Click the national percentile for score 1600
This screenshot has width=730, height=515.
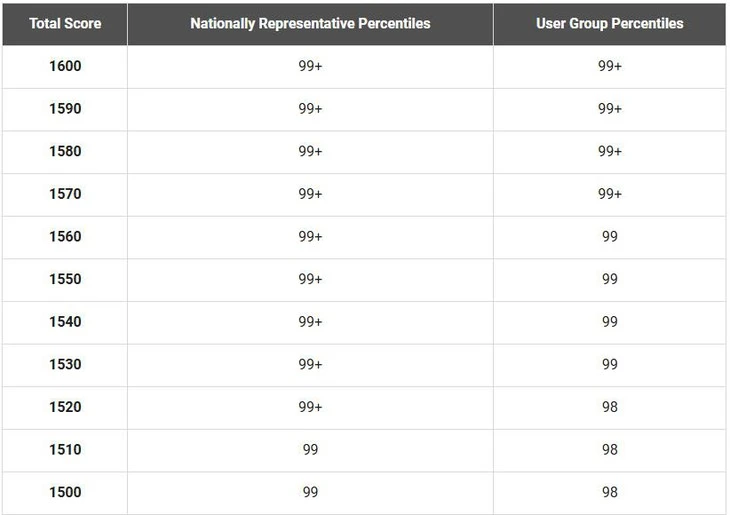pyautogui.click(x=310, y=66)
